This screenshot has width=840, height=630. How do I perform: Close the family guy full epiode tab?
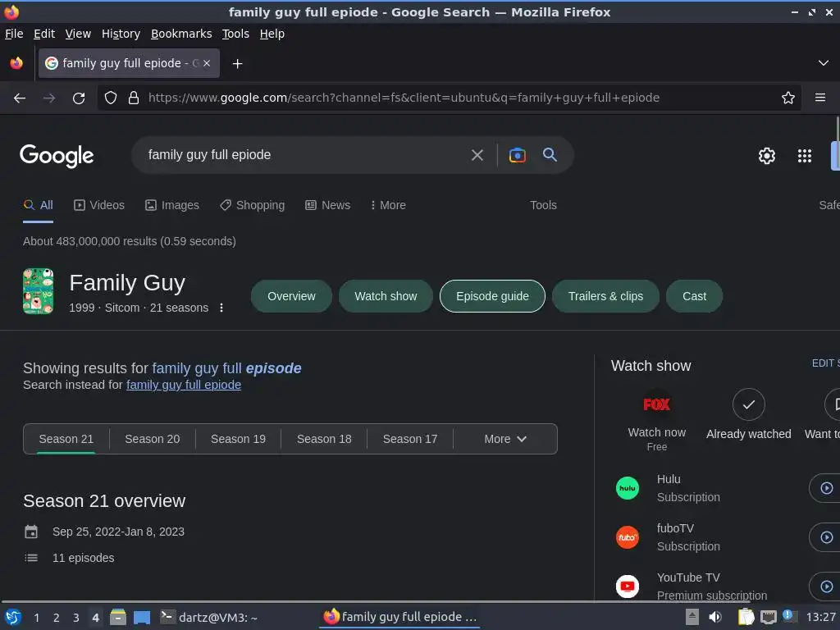click(207, 63)
